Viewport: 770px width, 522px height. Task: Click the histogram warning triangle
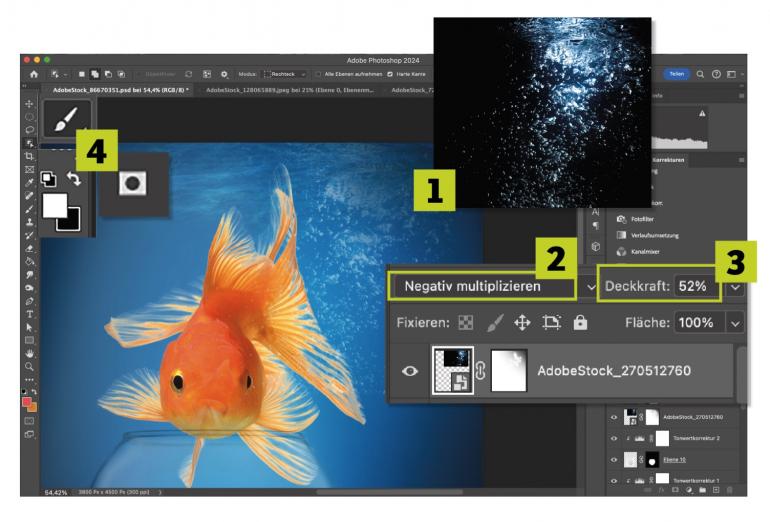click(702, 113)
